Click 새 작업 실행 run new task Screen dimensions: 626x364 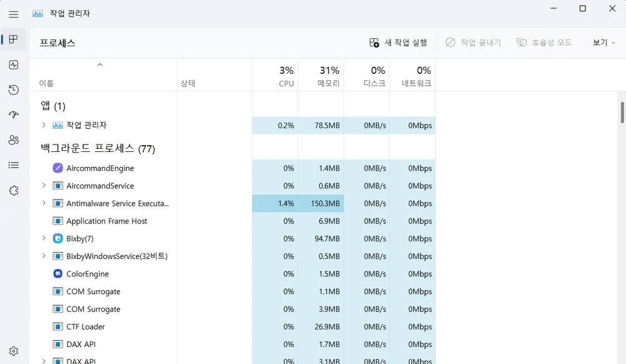[398, 43]
